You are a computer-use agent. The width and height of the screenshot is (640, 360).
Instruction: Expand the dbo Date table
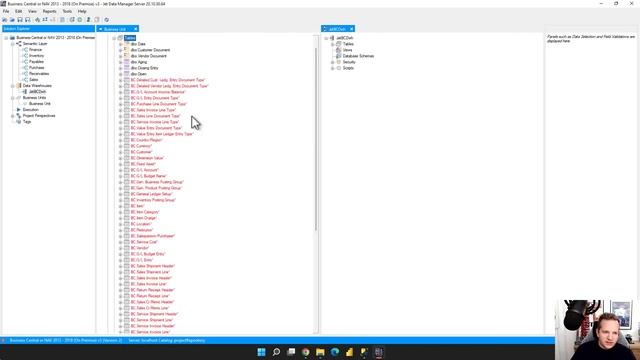[x=120, y=44]
